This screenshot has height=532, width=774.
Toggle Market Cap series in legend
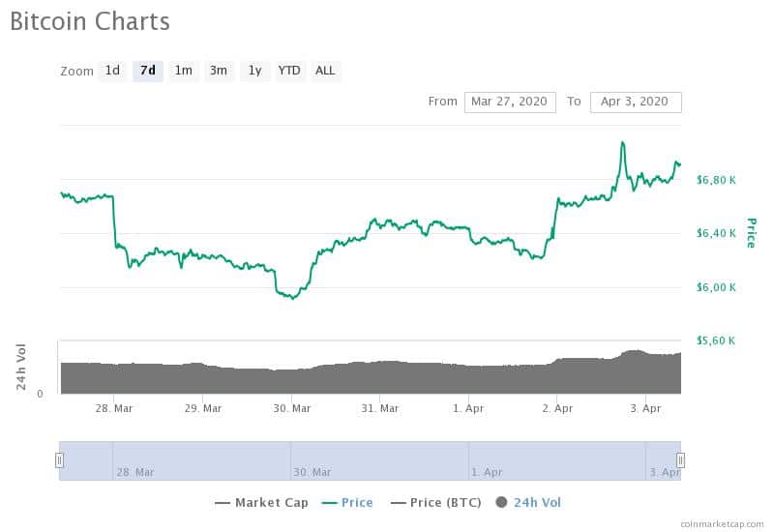tap(261, 502)
